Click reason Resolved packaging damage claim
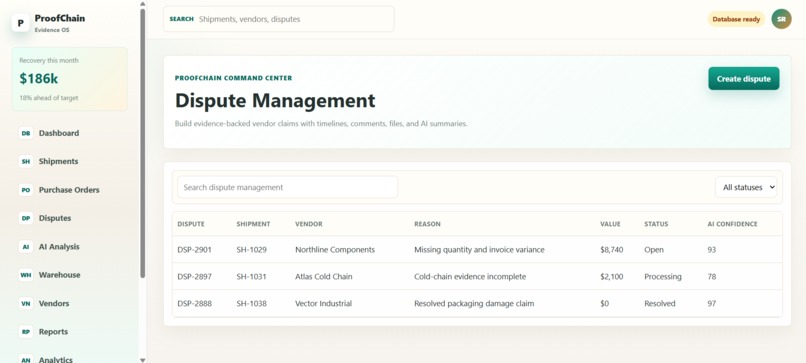 click(x=474, y=303)
